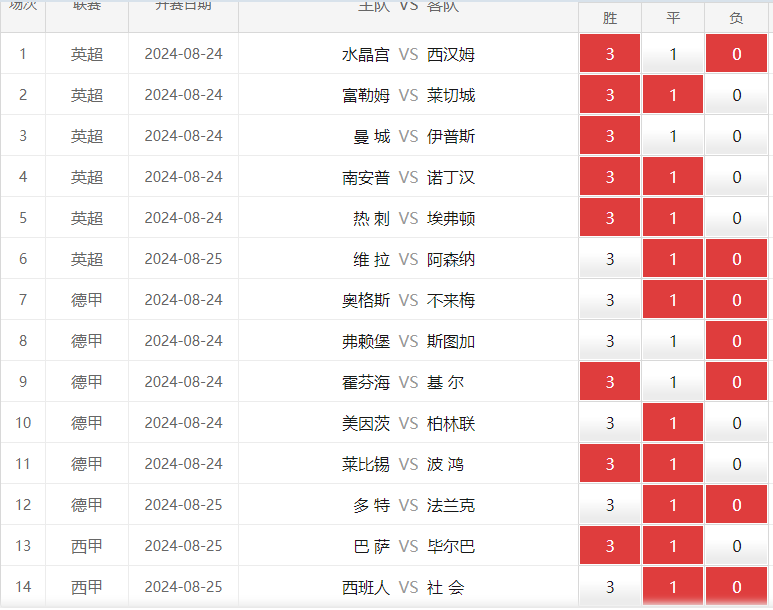The width and height of the screenshot is (773, 610).
Task: Toggle draw (1) for 富勒姆 VS 莱切城
Action: coord(673,94)
